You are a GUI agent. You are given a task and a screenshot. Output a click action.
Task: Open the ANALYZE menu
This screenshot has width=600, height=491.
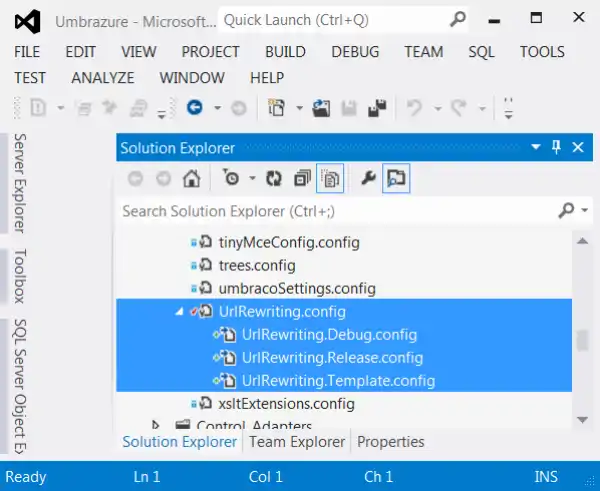[x=103, y=78]
